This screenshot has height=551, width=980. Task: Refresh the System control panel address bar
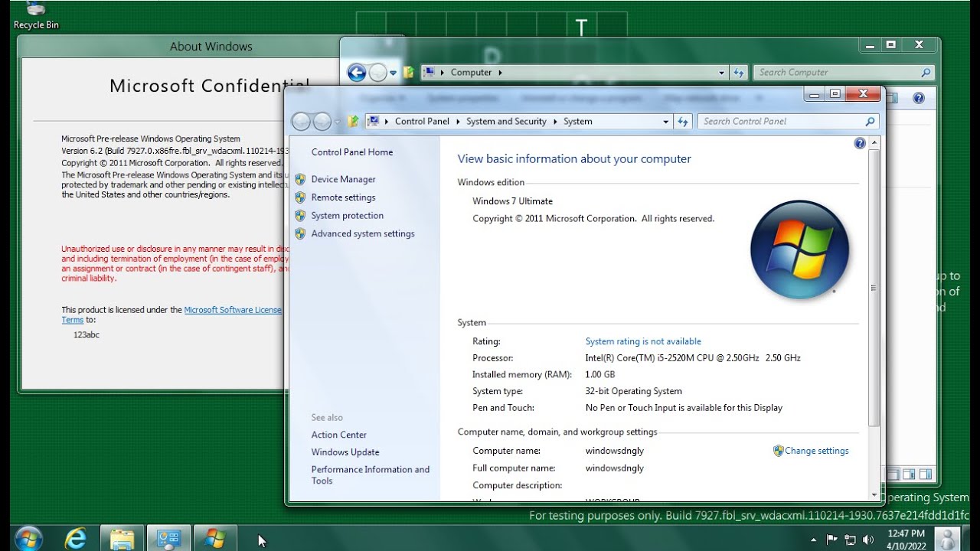(x=683, y=121)
